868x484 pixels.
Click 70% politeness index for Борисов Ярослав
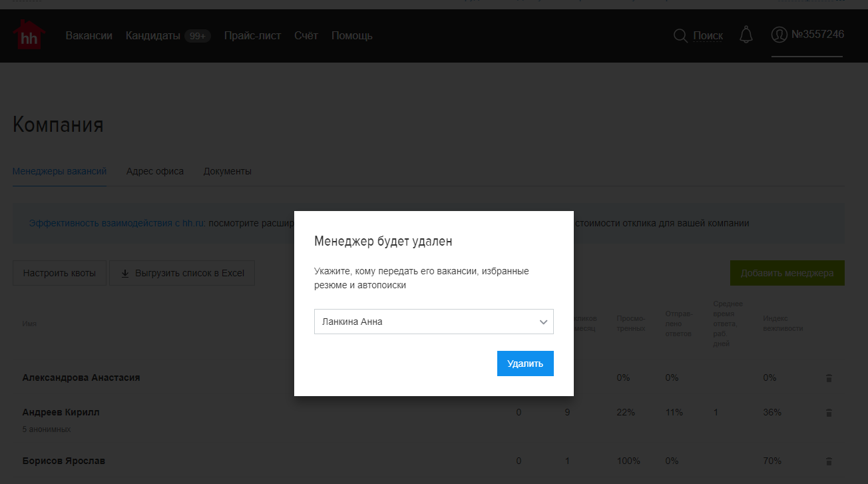772,461
